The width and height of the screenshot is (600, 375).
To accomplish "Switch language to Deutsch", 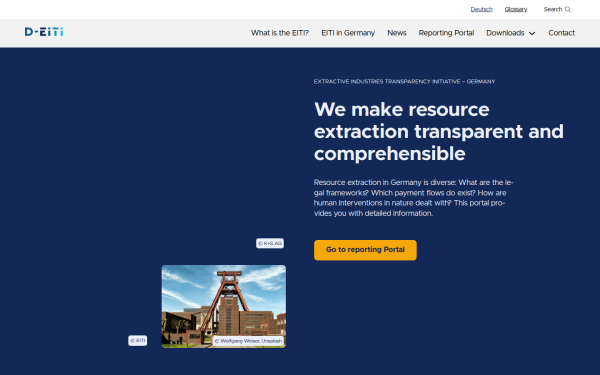I will (x=481, y=10).
